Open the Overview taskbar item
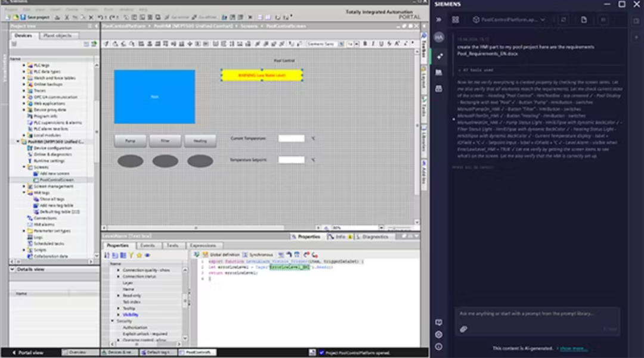This screenshot has width=644, height=358. (x=79, y=352)
